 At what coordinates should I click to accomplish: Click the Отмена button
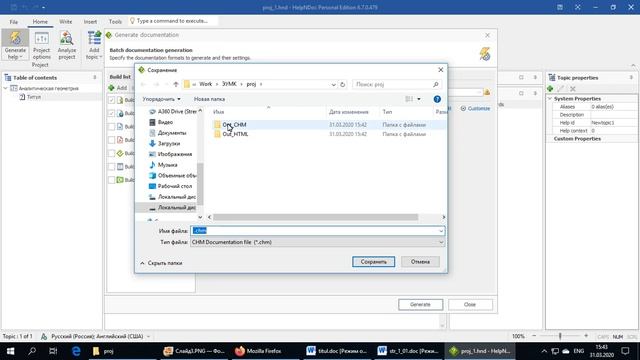point(420,262)
